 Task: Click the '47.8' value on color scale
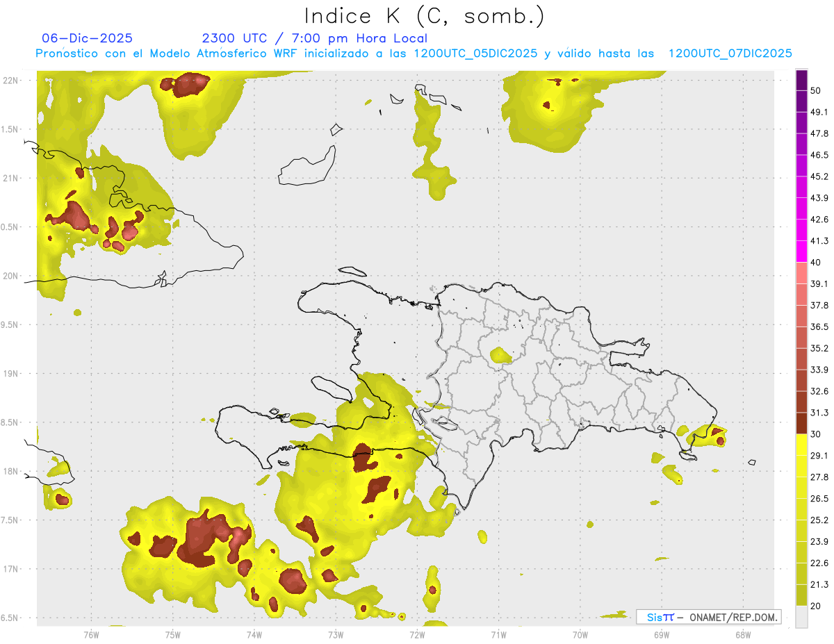pos(819,133)
